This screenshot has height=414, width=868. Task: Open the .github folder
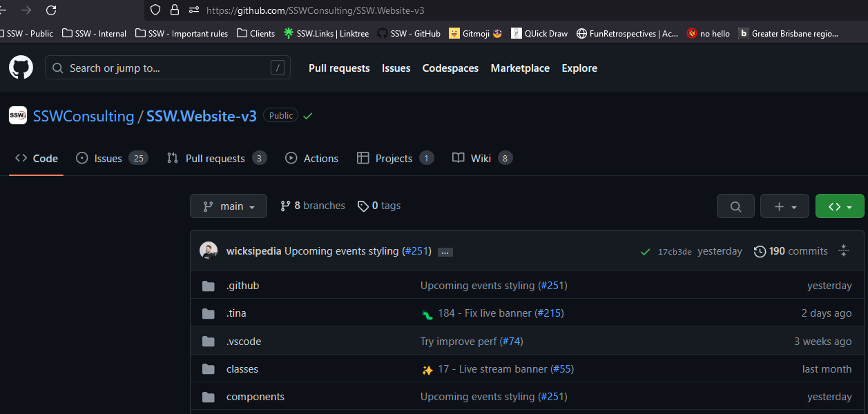tap(242, 286)
